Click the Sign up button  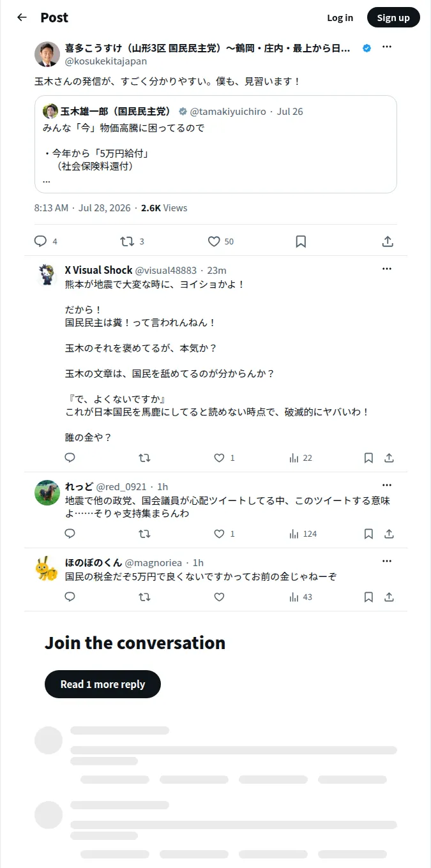point(393,18)
